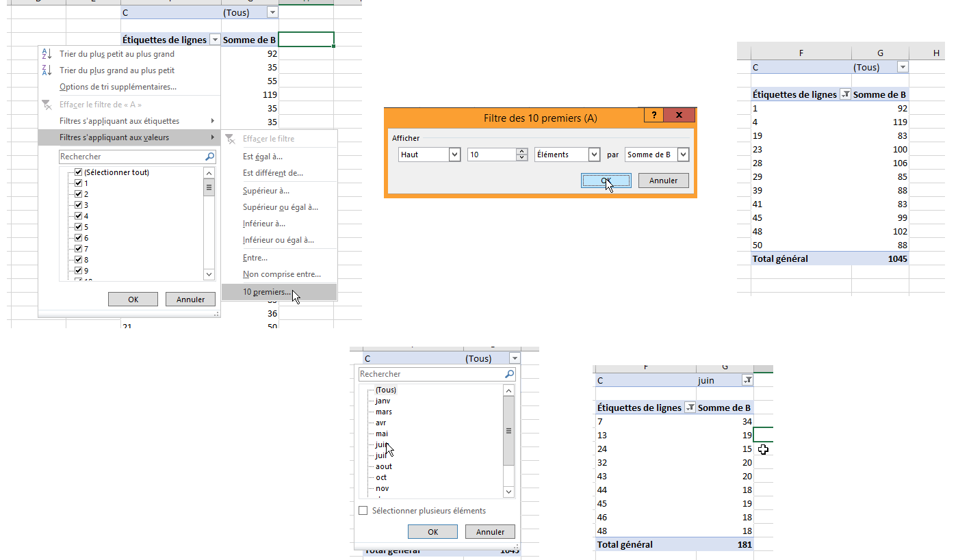Uncheck item 8 in the filter list

pyautogui.click(x=79, y=260)
